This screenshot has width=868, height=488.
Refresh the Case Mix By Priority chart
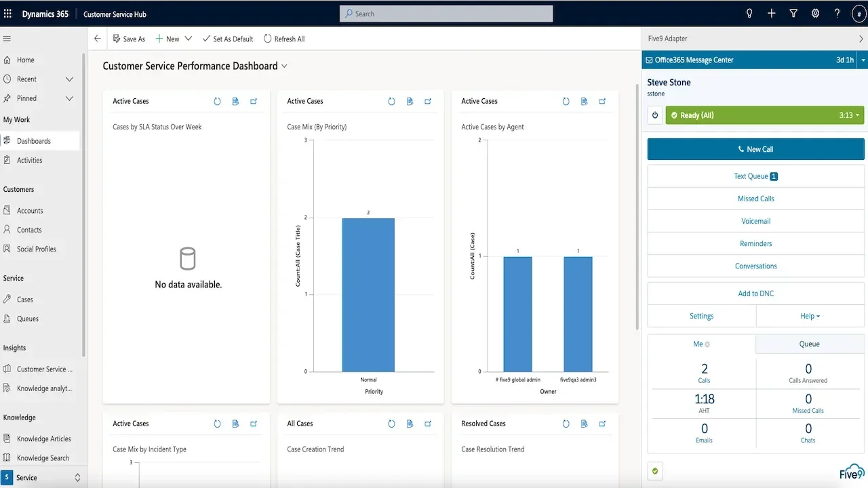coord(391,101)
